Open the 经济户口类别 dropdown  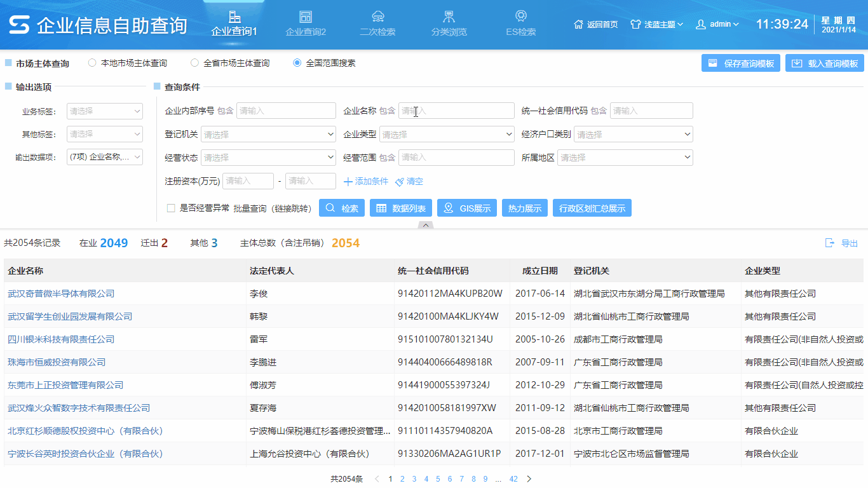(x=634, y=135)
